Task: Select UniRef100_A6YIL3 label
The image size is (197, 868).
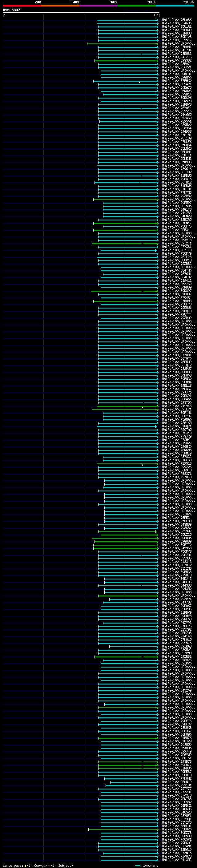Action: tap(177, 250)
